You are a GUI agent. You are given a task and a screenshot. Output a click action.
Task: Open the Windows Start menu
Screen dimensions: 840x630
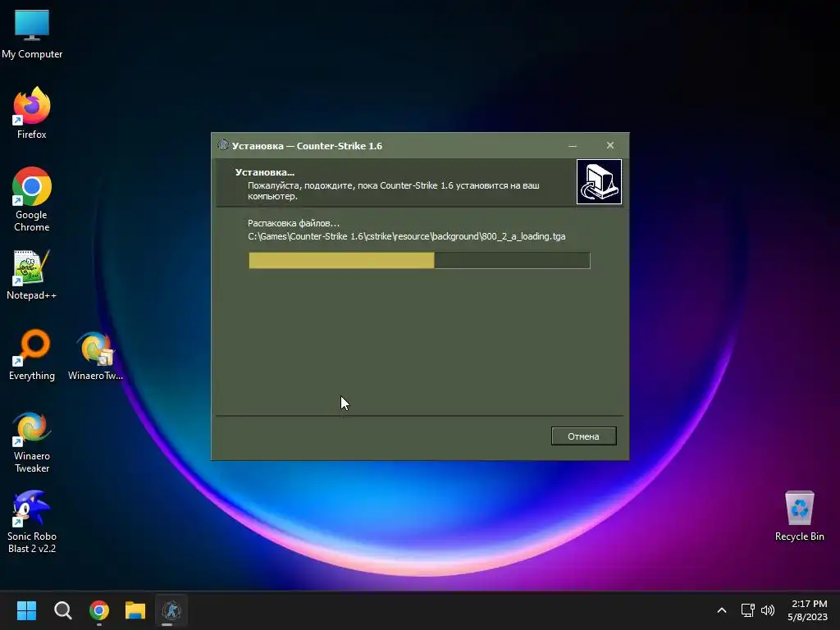point(26,610)
